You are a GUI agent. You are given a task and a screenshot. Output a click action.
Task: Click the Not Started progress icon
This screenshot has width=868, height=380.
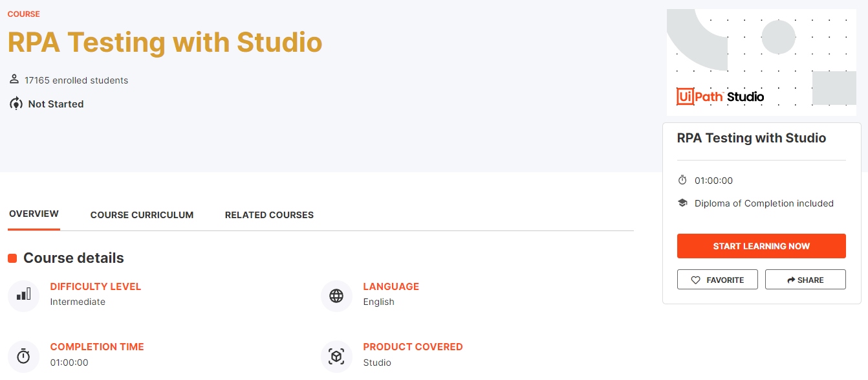(14, 104)
